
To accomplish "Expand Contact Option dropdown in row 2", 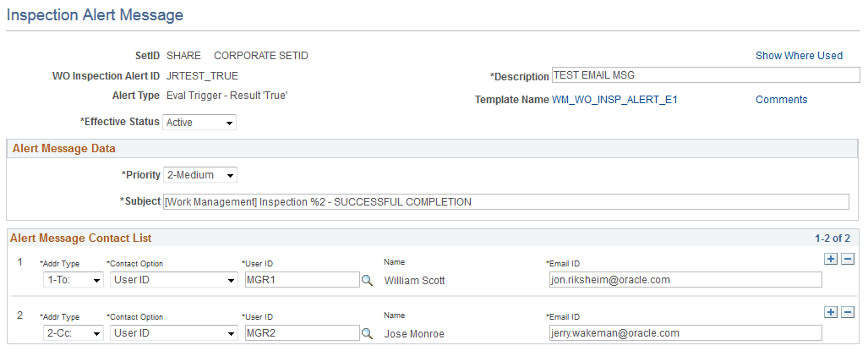I will click(173, 334).
